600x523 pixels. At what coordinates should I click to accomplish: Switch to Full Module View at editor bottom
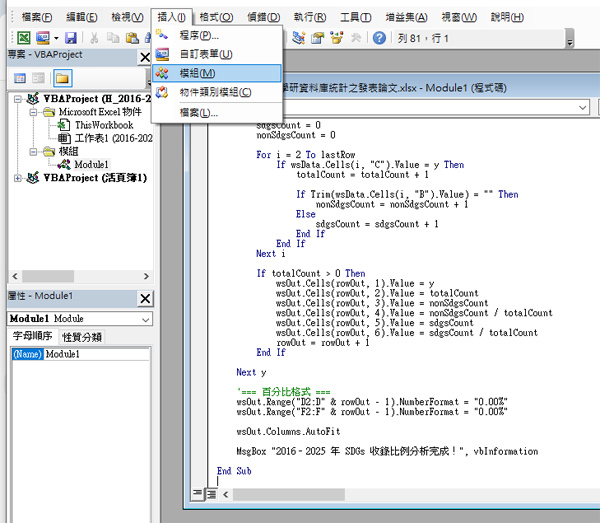coord(211,494)
